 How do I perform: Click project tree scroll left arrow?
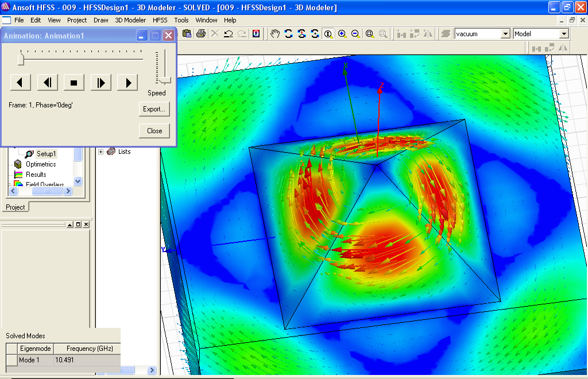pyautogui.click(x=13, y=191)
